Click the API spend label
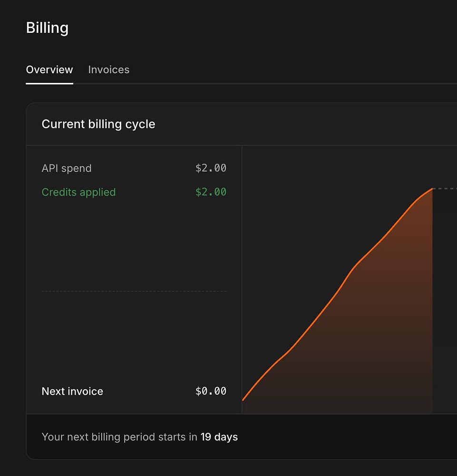Image resolution: width=457 pixels, height=476 pixels. 67,168
